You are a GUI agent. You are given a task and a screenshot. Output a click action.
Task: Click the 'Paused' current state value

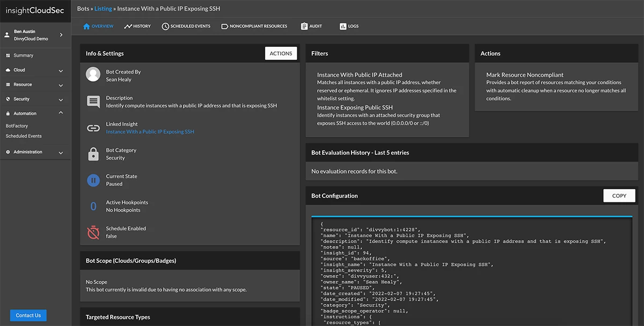click(114, 184)
